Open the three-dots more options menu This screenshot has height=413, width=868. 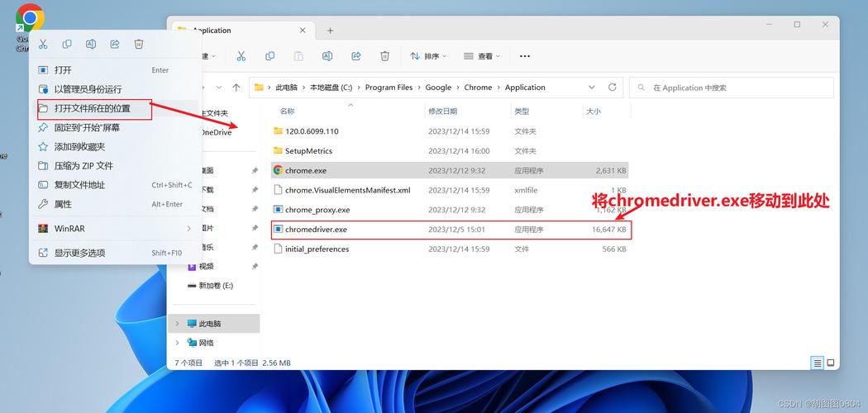click(x=525, y=56)
